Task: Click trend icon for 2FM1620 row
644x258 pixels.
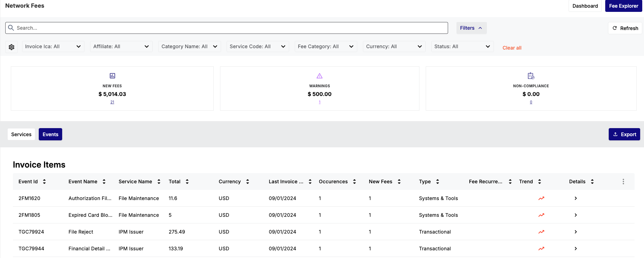Action: pyautogui.click(x=541, y=198)
